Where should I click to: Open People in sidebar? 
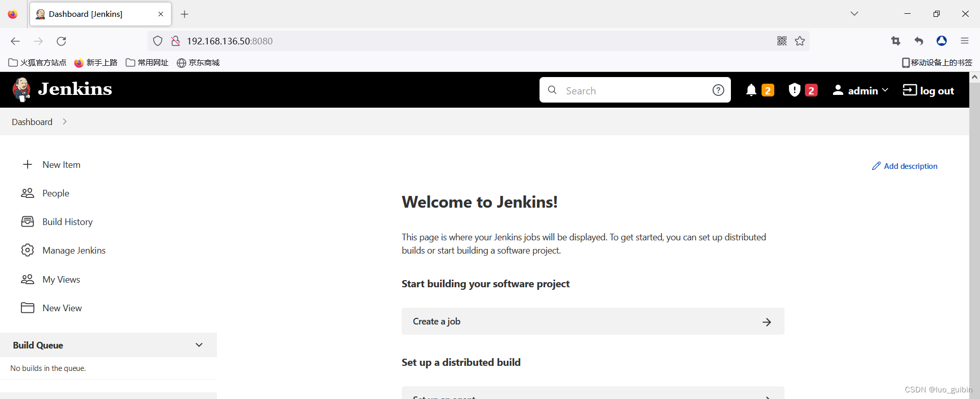tap(56, 193)
